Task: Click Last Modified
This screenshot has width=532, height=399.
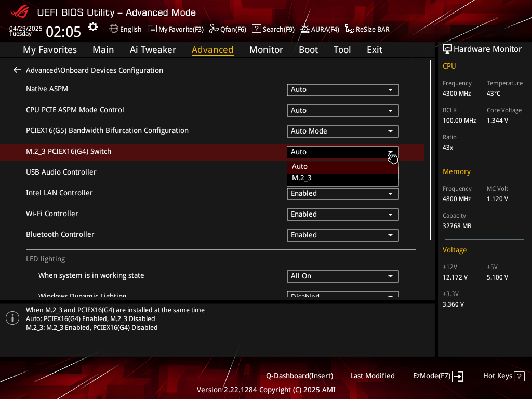Action: (x=372, y=376)
